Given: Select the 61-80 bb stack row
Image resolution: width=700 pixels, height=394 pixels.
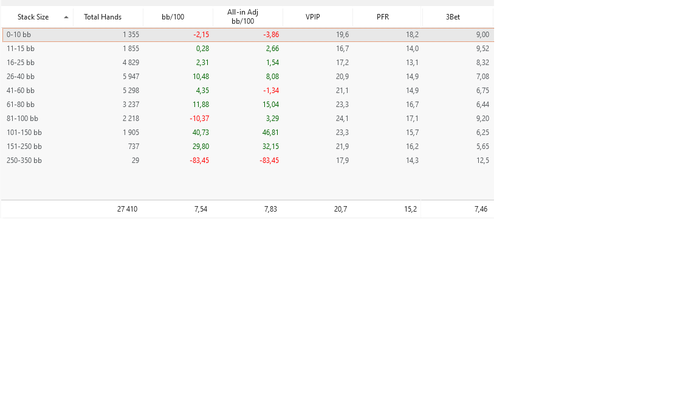Looking at the screenshot, I should (248, 104).
